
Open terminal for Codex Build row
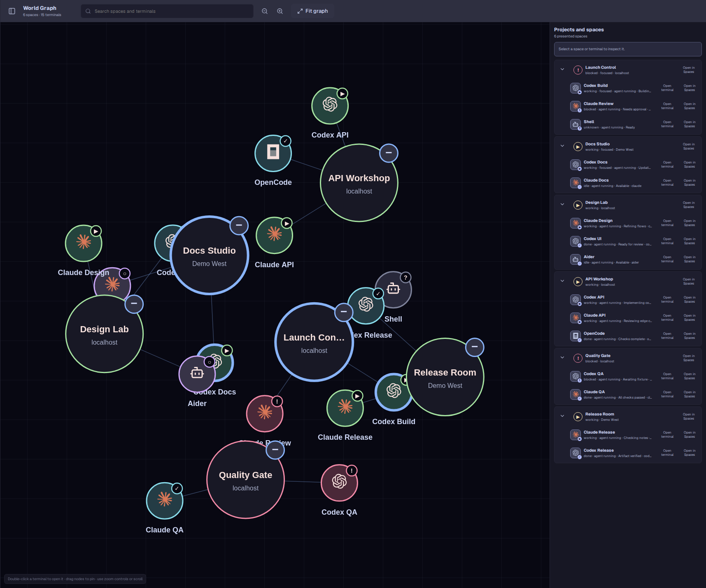pos(667,88)
